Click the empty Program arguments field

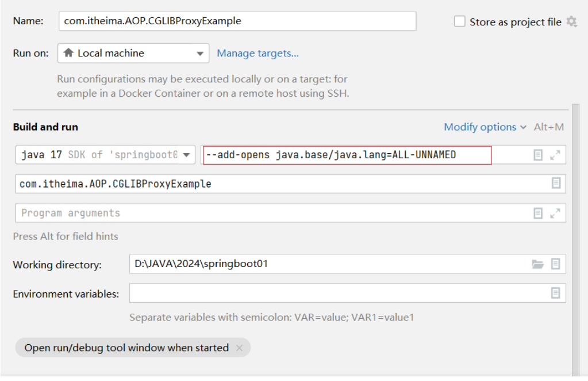(259, 213)
